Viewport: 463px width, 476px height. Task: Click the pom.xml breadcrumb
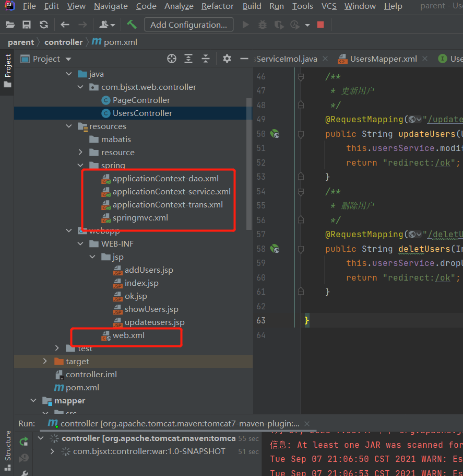(114, 42)
